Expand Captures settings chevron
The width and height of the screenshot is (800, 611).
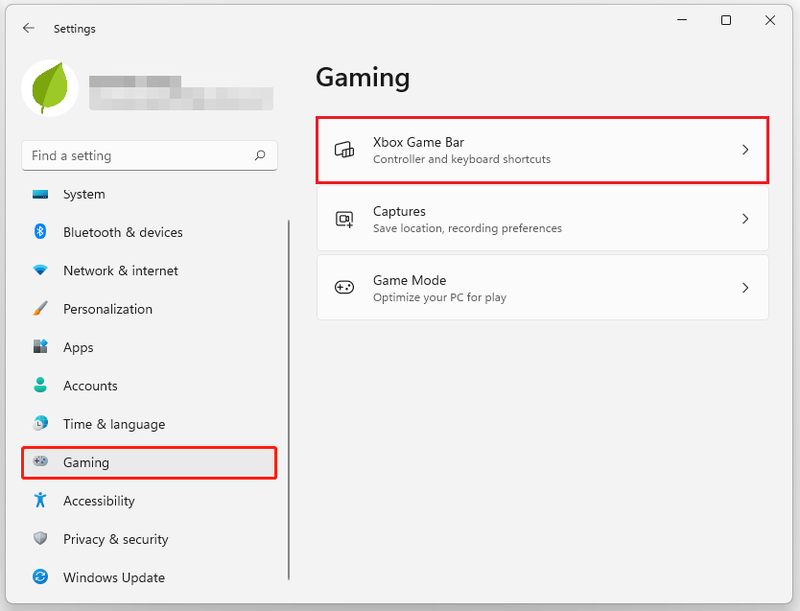pos(745,219)
